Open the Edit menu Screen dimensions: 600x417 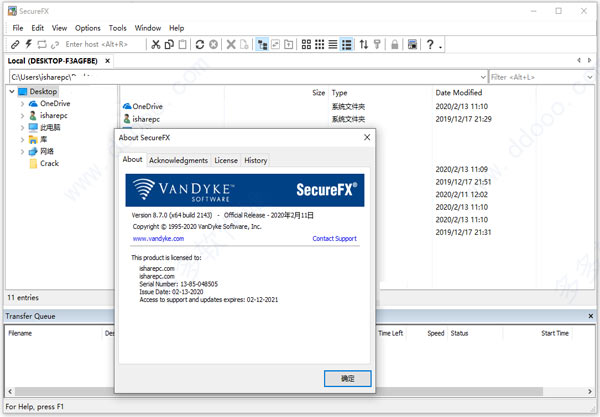[x=38, y=28]
